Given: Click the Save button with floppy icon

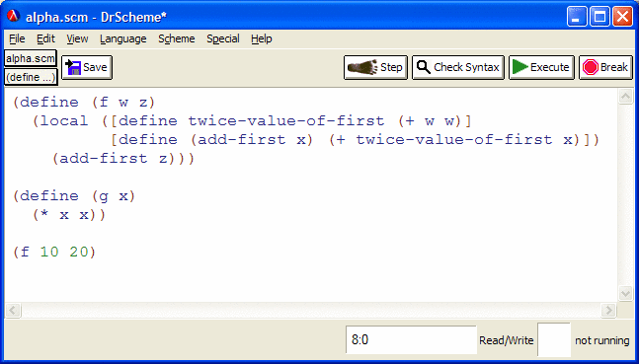Looking at the screenshot, I should pyautogui.click(x=87, y=67).
